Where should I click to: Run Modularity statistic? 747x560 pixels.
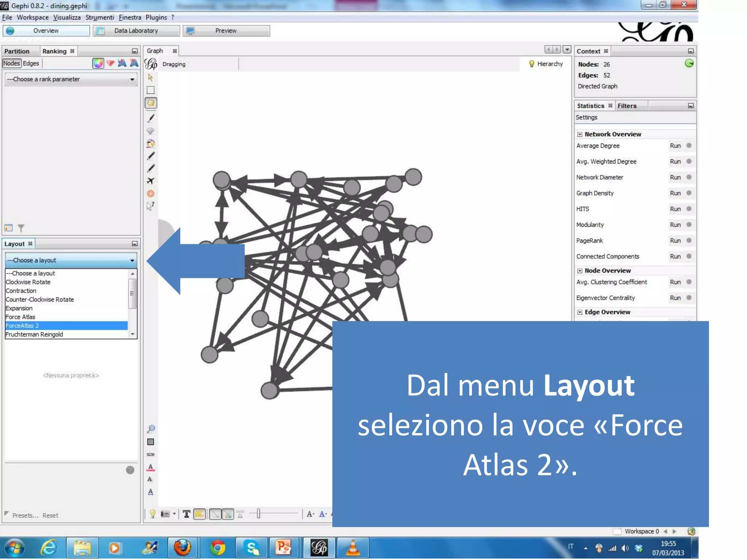(675, 225)
